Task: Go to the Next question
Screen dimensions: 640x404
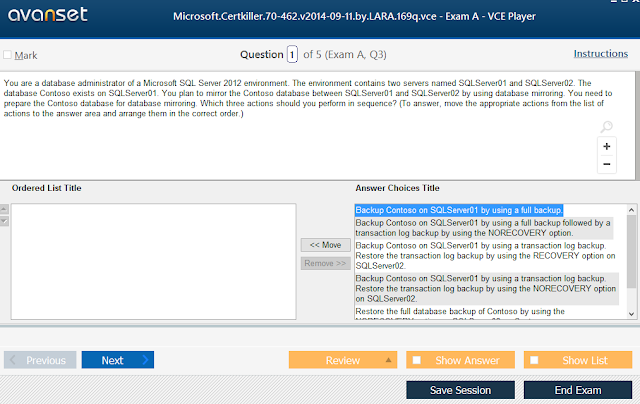Action: (x=118, y=360)
